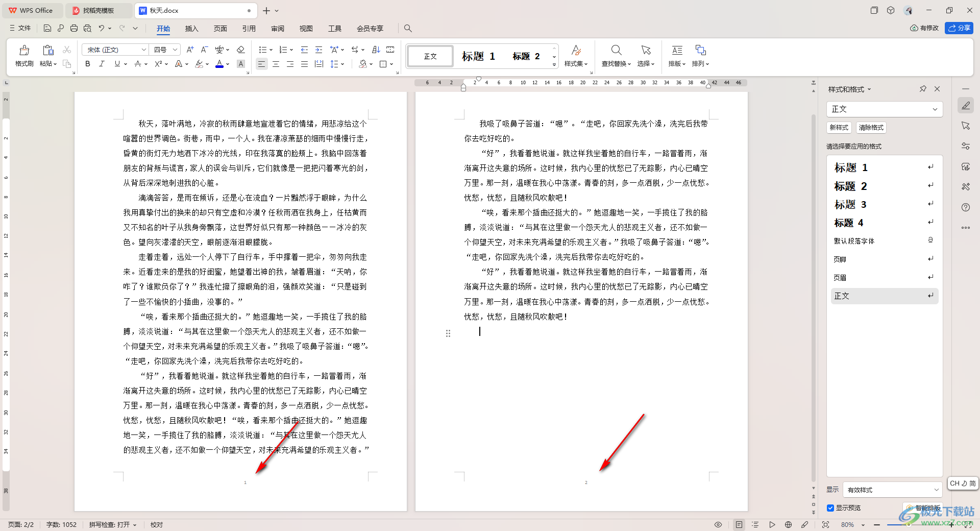
Task: Click the 分享 share button
Action: (x=959, y=28)
